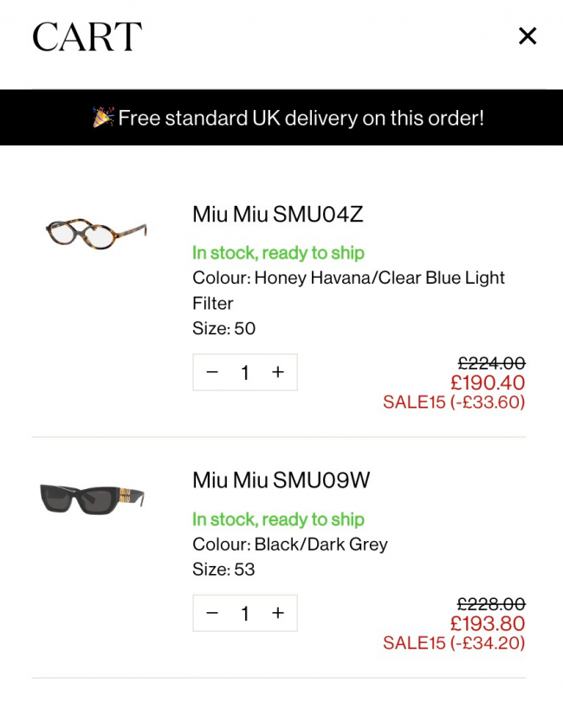The image size is (563, 728).
Task: Click the £193.80 sale price
Action: tap(487, 623)
